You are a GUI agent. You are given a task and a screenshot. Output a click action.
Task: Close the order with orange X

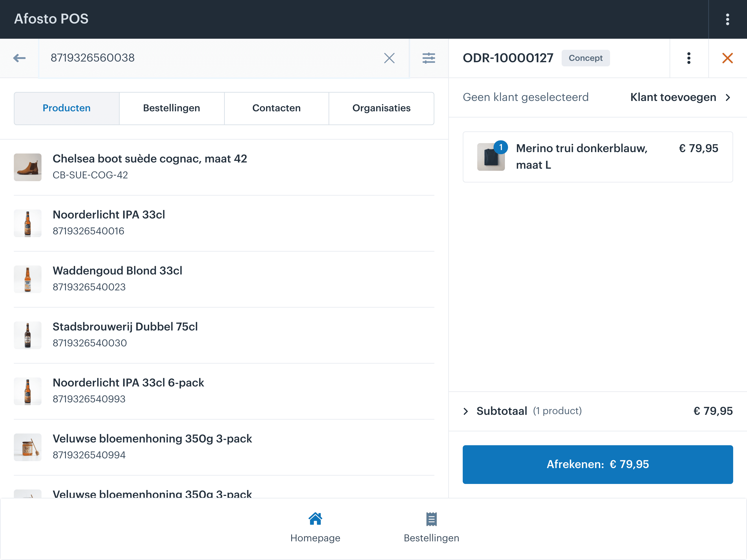pyautogui.click(x=727, y=58)
